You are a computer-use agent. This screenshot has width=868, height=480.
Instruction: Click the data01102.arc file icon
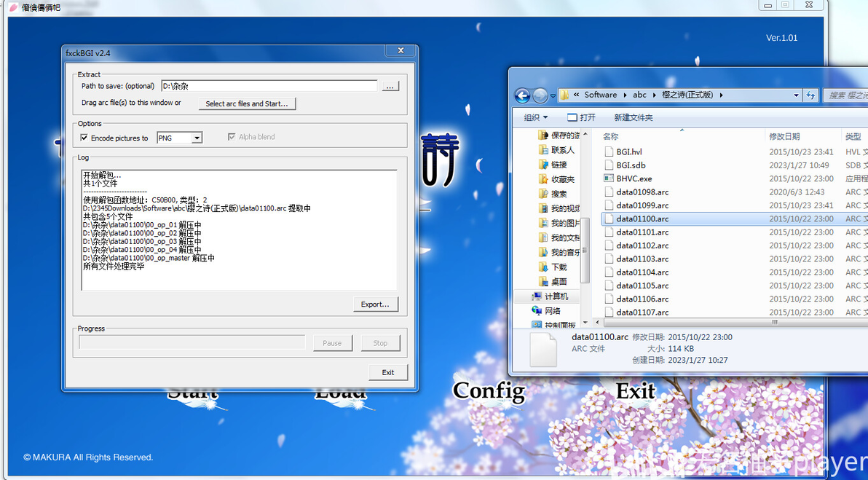608,245
